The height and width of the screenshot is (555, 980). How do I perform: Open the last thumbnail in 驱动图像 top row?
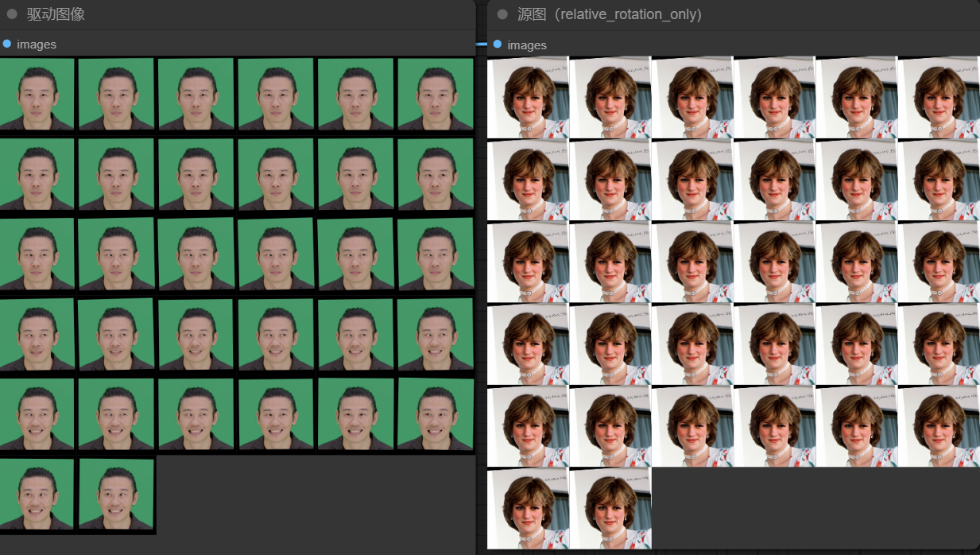(x=436, y=94)
